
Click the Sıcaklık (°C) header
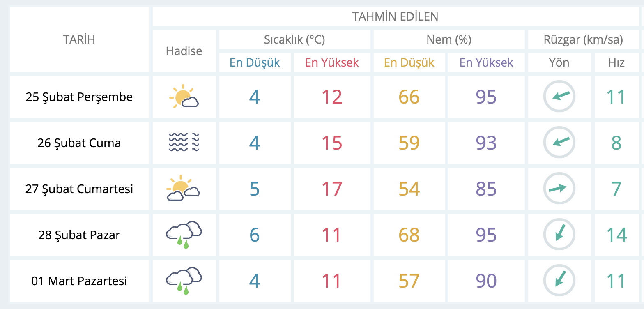coord(294,40)
